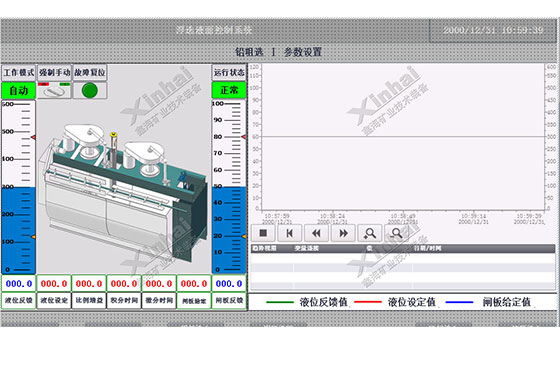
Task: Select the 工作模式 header button
Action: (x=19, y=72)
